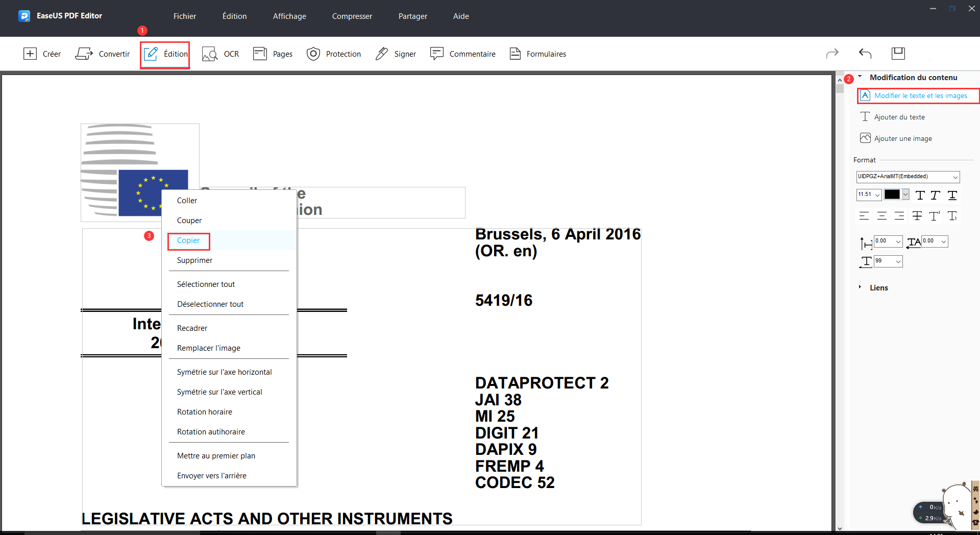The image size is (980, 535).
Task: Toggle strikethrough formatting
Action: [x=917, y=216]
